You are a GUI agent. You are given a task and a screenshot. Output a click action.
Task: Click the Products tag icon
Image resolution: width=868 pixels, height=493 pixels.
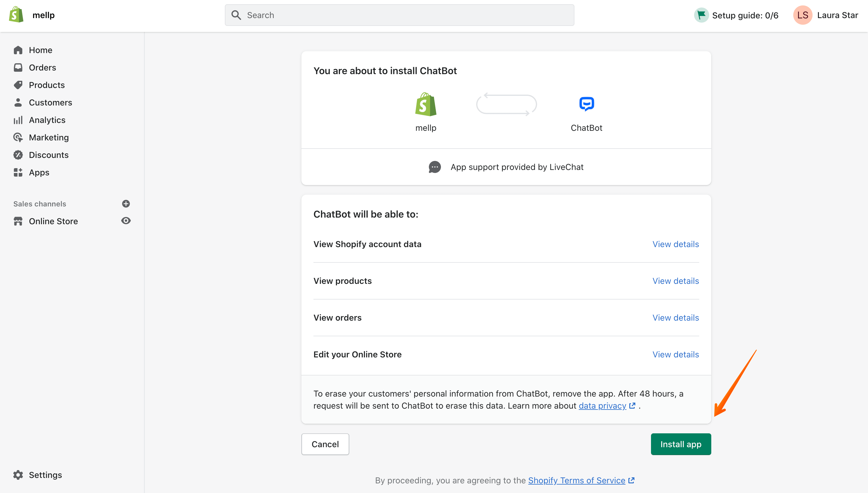[18, 85]
